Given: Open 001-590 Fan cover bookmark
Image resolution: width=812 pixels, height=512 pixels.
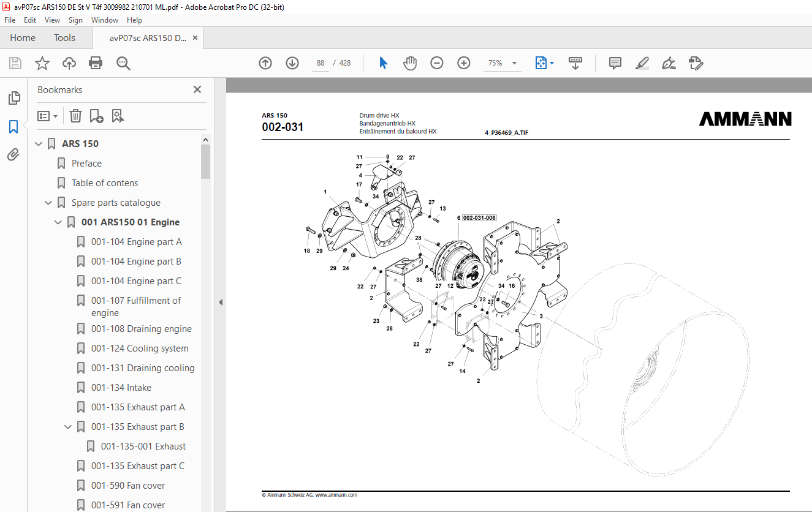Looking at the screenshot, I should 128,486.
